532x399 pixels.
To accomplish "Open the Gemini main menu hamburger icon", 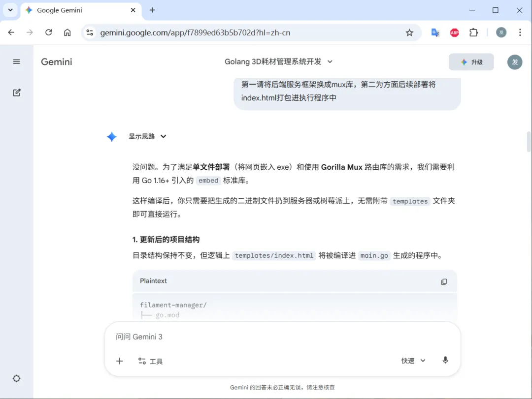I will [16, 61].
